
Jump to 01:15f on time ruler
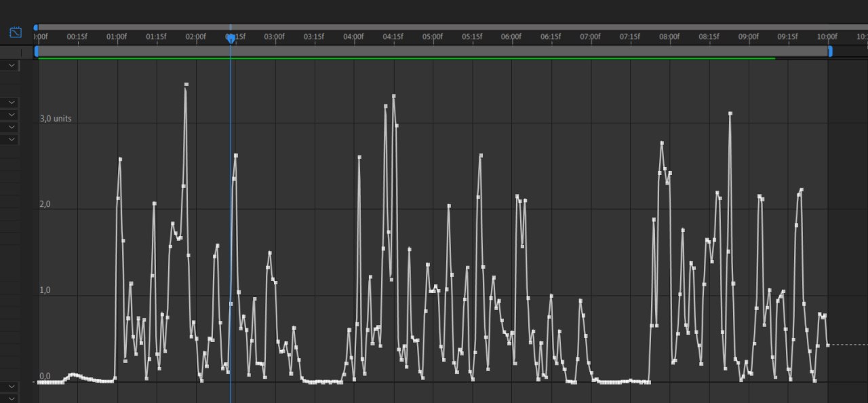tap(156, 37)
